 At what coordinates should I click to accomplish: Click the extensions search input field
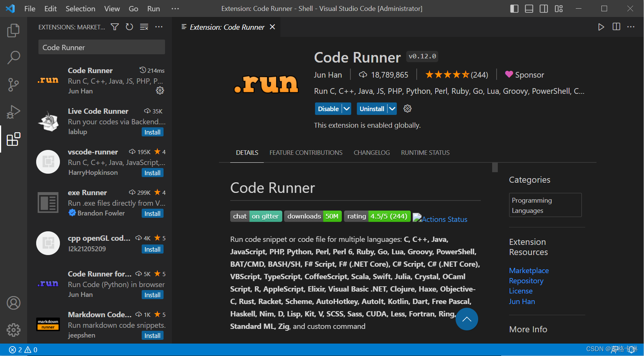pyautogui.click(x=102, y=47)
